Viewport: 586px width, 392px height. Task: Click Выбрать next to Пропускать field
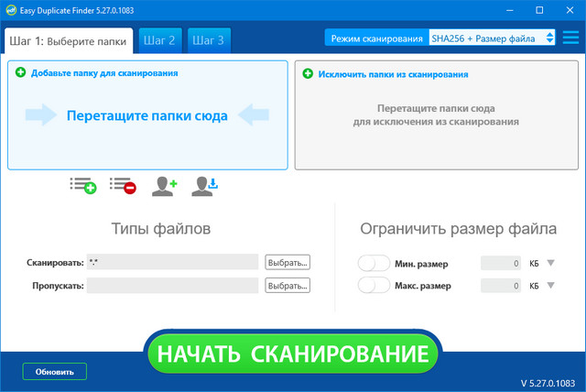tap(288, 285)
